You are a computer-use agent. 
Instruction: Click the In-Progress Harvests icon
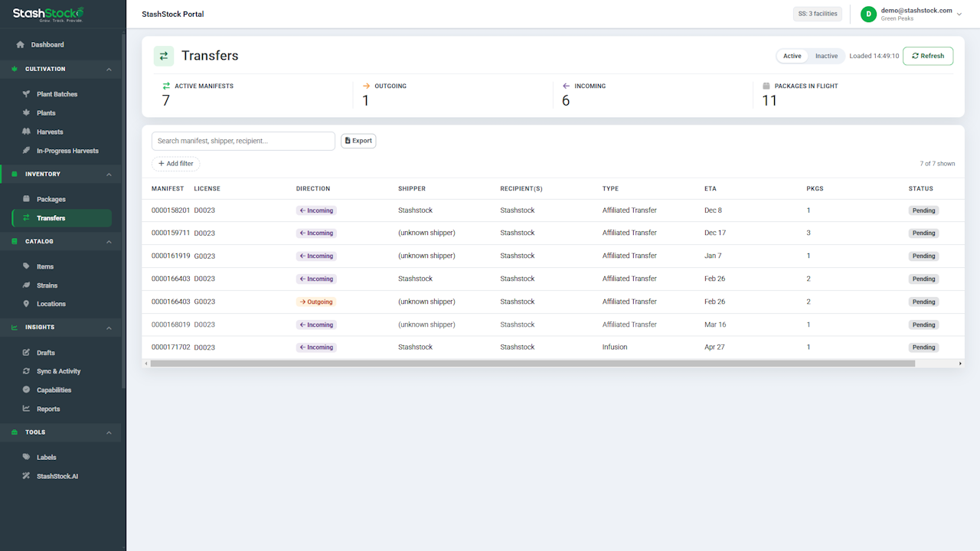pos(27,151)
